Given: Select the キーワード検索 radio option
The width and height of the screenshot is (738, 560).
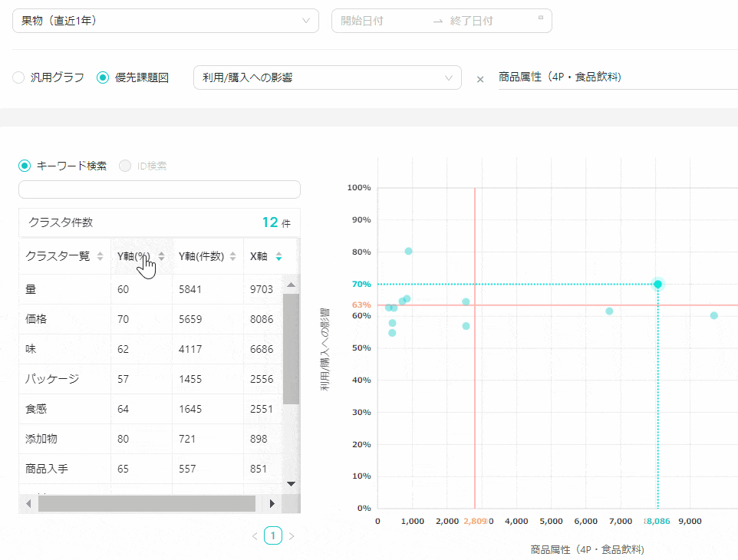Looking at the screenshot, I should click(x=25, y=166).
